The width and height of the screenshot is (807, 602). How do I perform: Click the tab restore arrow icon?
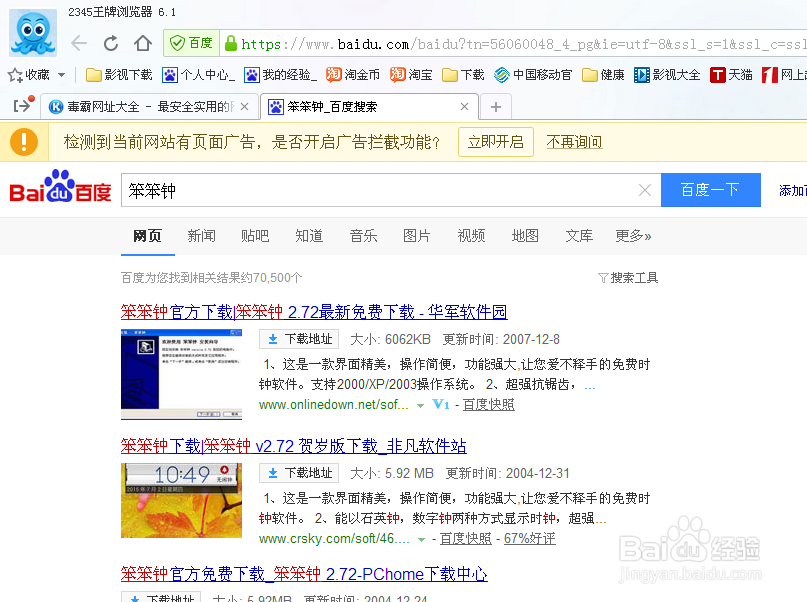(23, 105)
